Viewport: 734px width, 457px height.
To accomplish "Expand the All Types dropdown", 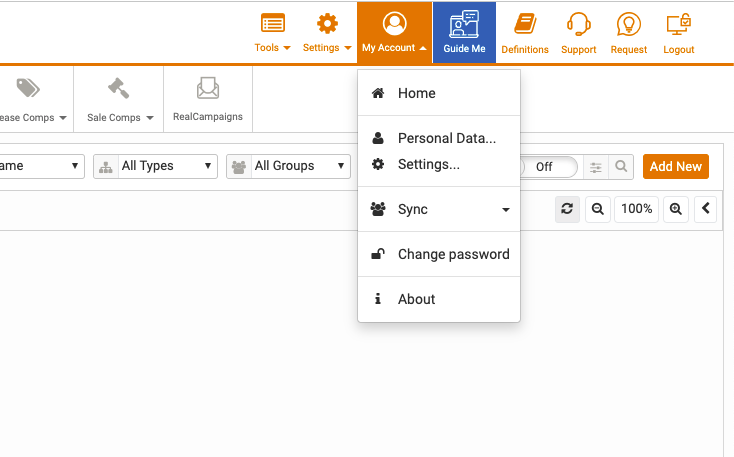I will 155,166.
